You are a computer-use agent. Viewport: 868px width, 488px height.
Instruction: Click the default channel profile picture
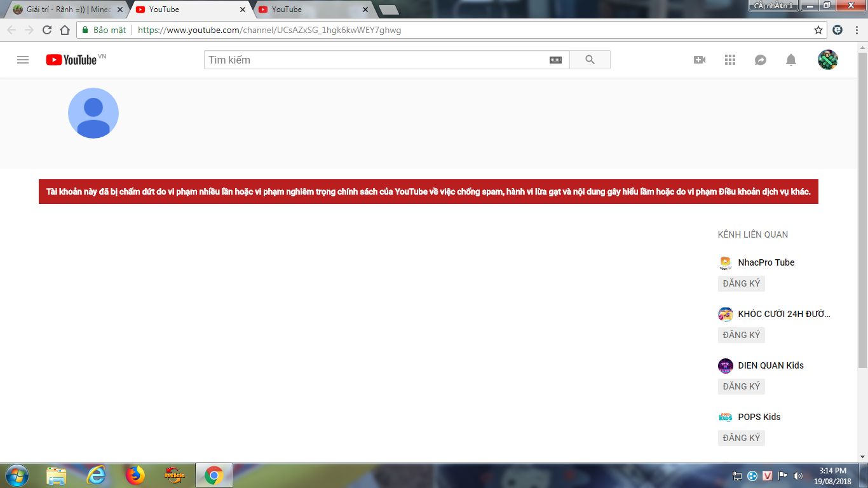coord(93,113)
